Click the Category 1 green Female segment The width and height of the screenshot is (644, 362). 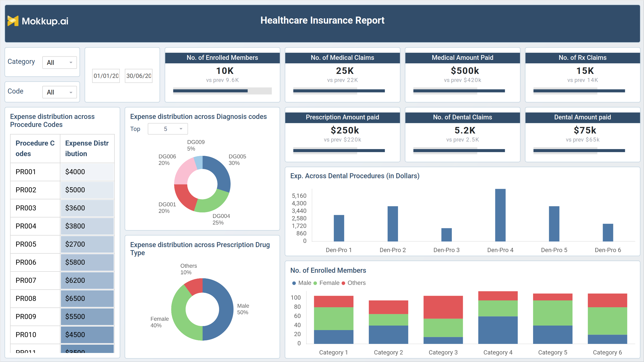(x=334, y=319)
